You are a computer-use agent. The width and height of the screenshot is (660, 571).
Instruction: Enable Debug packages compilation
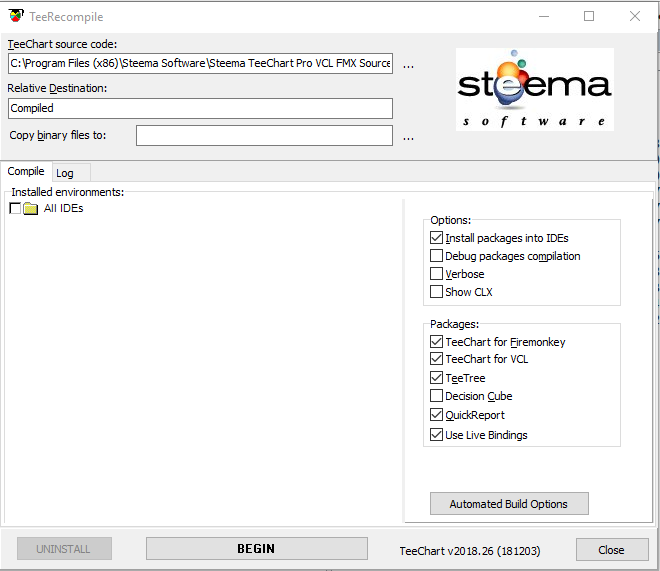tap(436, 256)
